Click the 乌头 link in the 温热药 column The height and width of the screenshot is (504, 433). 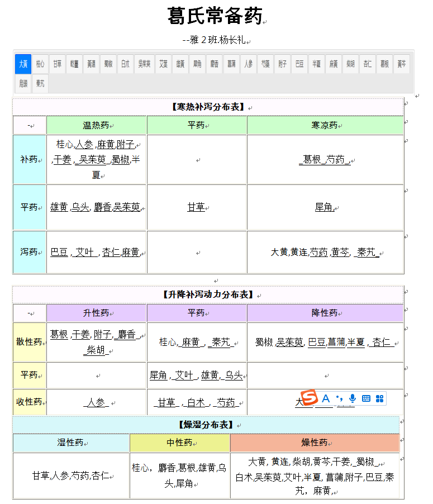coord(80,207)
